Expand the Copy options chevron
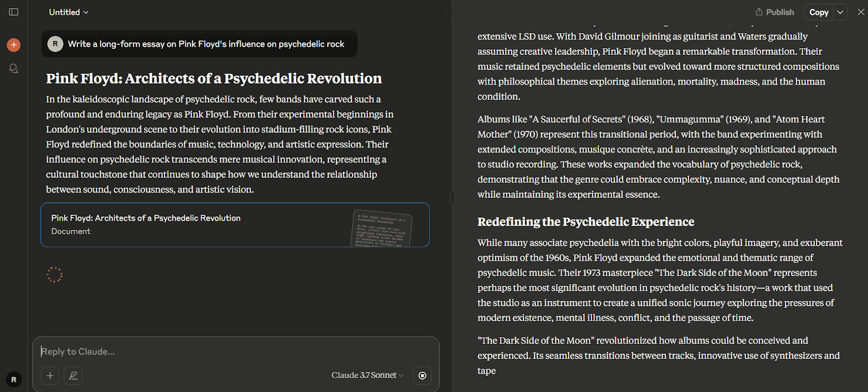Image resolution: width=868 pixels, height=392 pixels. pos(840,12)
